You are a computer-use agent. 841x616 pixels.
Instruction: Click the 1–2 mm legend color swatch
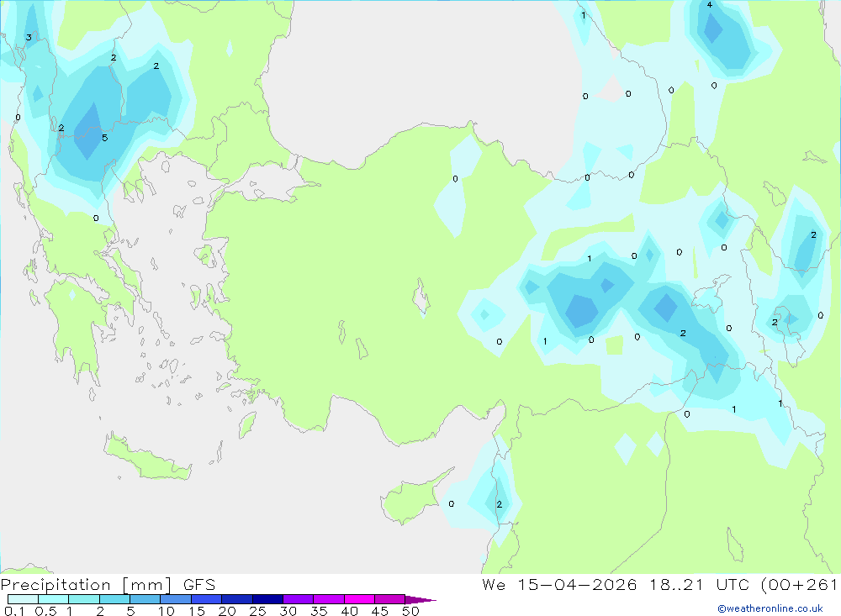click(x=84, y=599)
